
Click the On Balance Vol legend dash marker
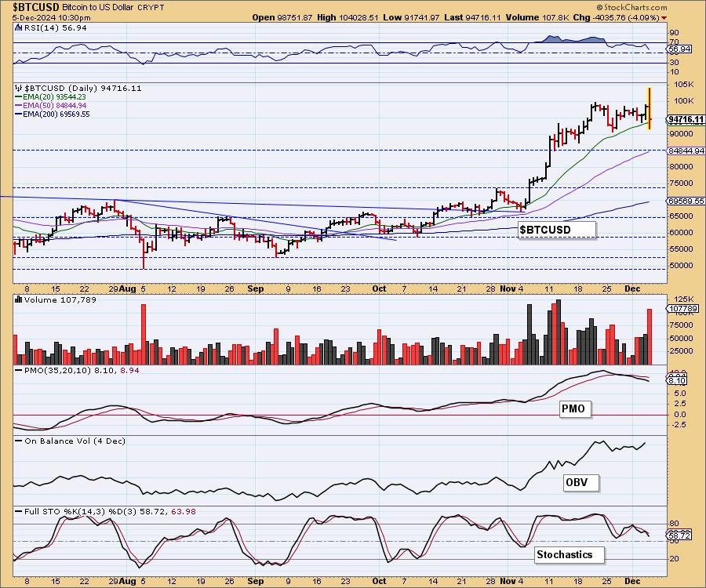[19, 441]
